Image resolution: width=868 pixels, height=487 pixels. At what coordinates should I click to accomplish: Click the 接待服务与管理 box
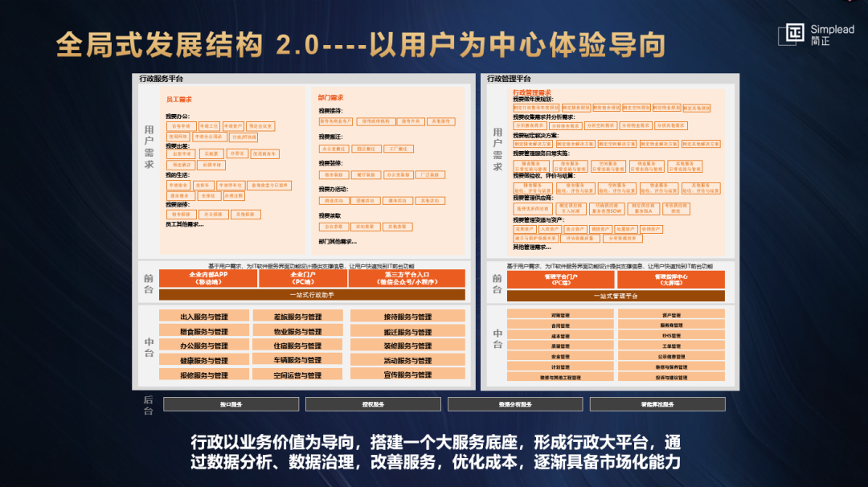coord(407,317)
